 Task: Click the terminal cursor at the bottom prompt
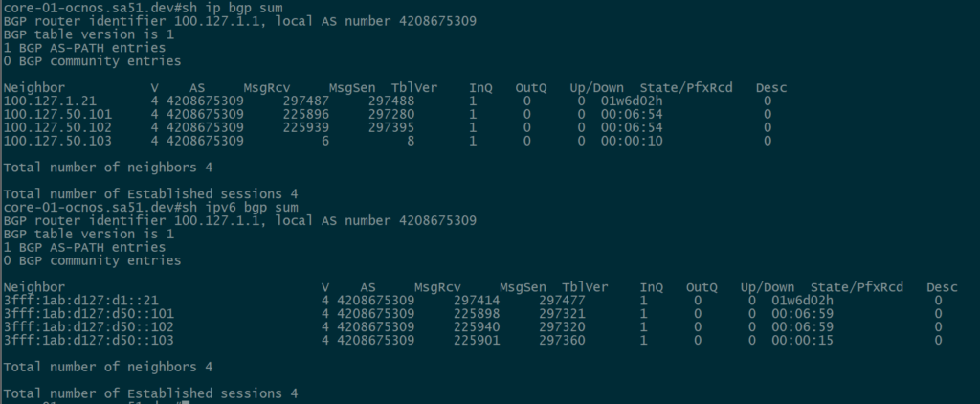coord(186,402)
